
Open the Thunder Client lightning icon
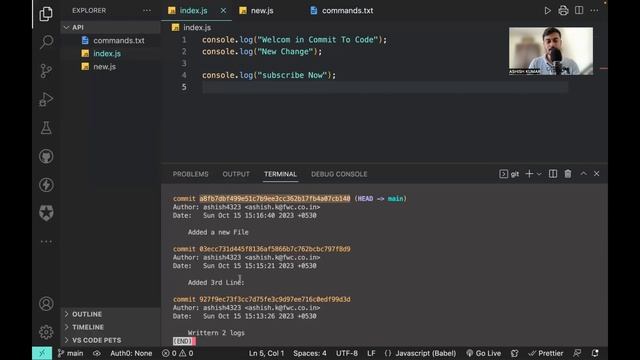point(46,185)
